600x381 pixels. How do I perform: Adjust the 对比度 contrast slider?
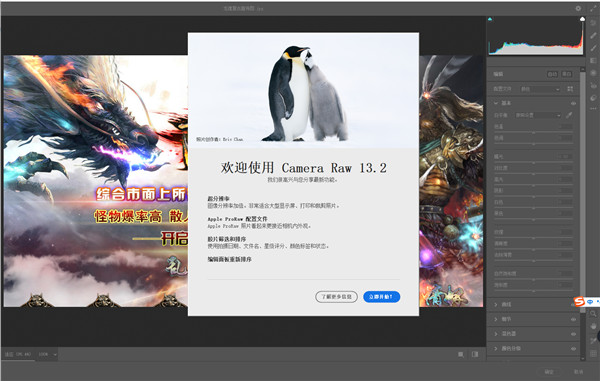[534, 174]
